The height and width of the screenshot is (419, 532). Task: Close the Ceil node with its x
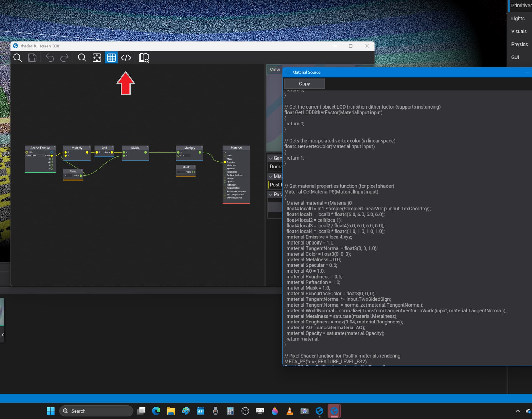[x=112, y=147]
